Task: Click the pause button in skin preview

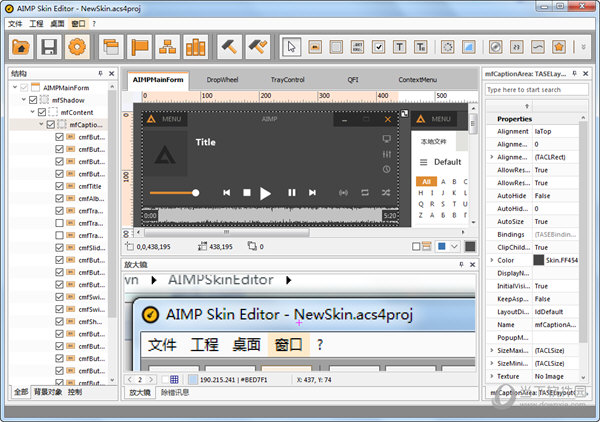Action: (292, 192)
